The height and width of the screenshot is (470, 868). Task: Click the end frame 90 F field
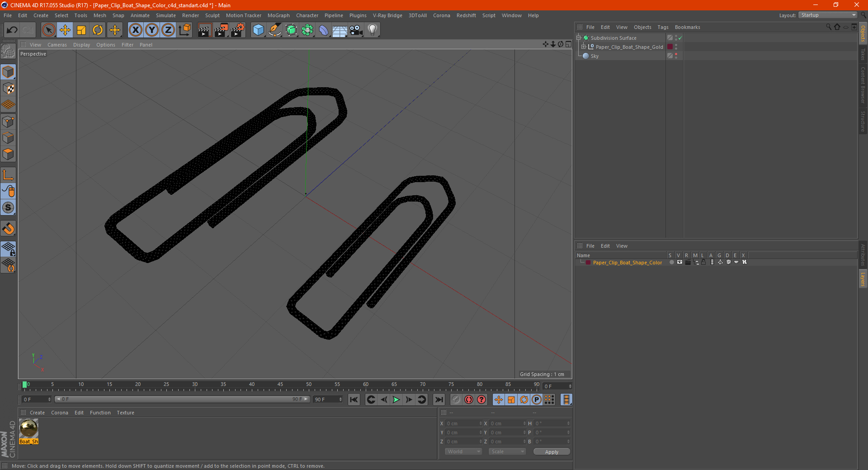pos(328,399)
